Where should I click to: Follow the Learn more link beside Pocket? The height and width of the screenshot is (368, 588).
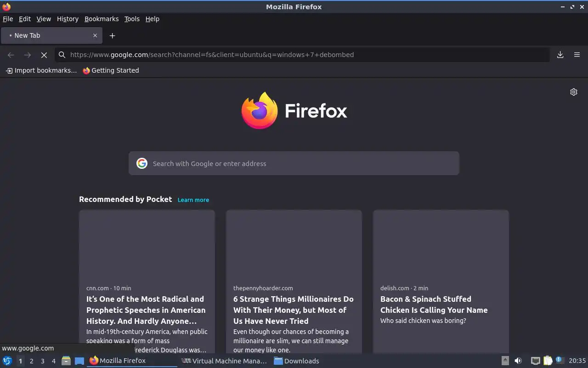193,200
